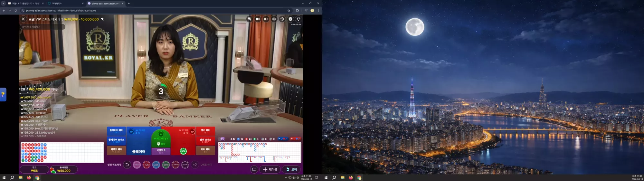Image resolution: width=644 pixels, height=181 pixels.
Task: Select the black 500k chip
Action: 185,165
